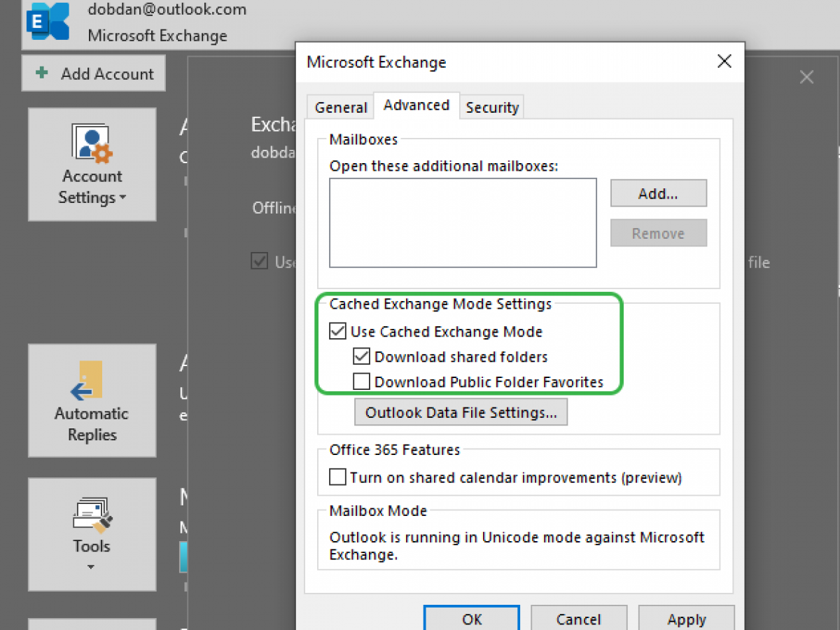Open the Security tab

click(x=492, y=107)
